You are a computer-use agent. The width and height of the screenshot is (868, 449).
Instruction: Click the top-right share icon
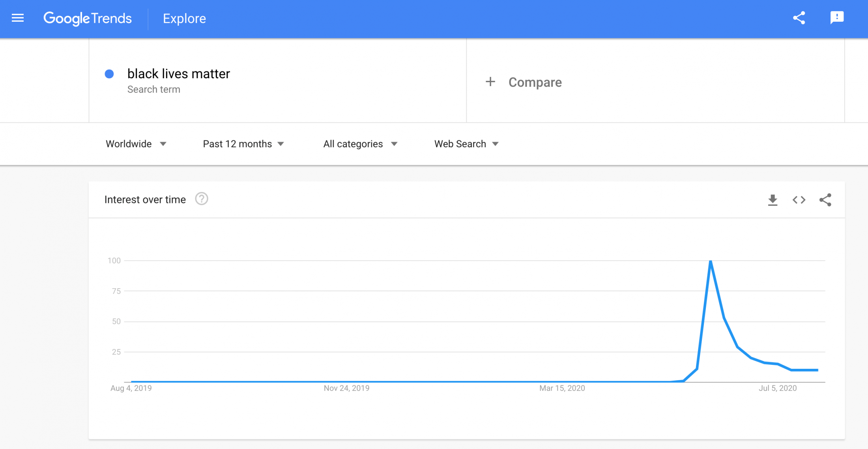point(800,18)
